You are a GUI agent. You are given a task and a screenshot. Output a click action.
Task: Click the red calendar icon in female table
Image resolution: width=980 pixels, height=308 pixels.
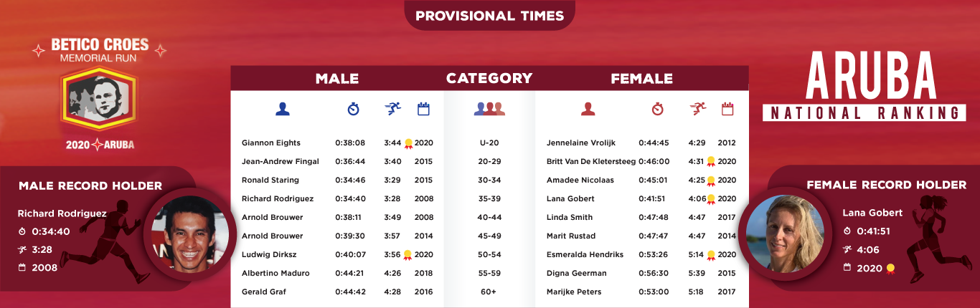(727, 109)
